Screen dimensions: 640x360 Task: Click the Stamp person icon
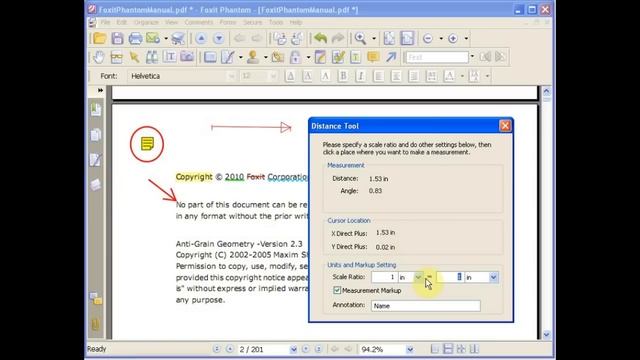pos(253,57)
